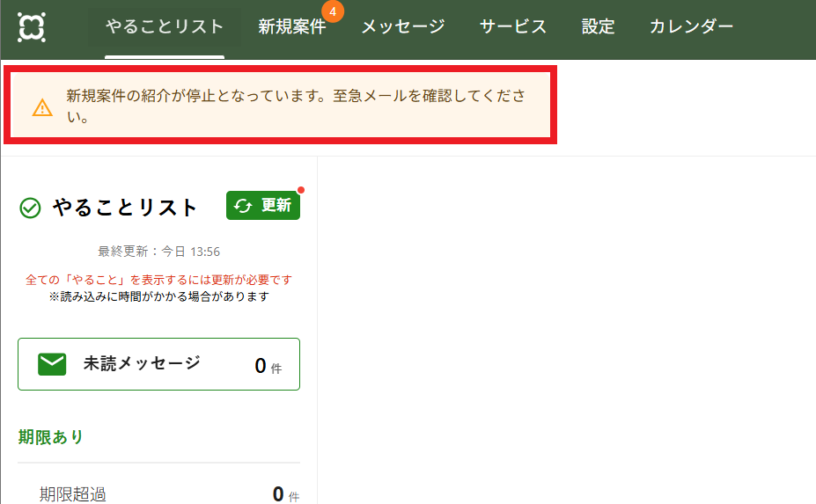The image size is (816, 504).
Task: Click the green envelope icon
Action: (x=52, y=364)
